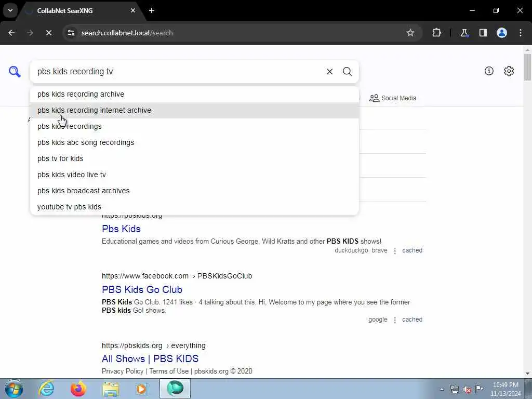Viewport: 532px width, 399px height.
Task: Bookmark this page with star icon
Action: pyautogui.click(x=410, y=33)
